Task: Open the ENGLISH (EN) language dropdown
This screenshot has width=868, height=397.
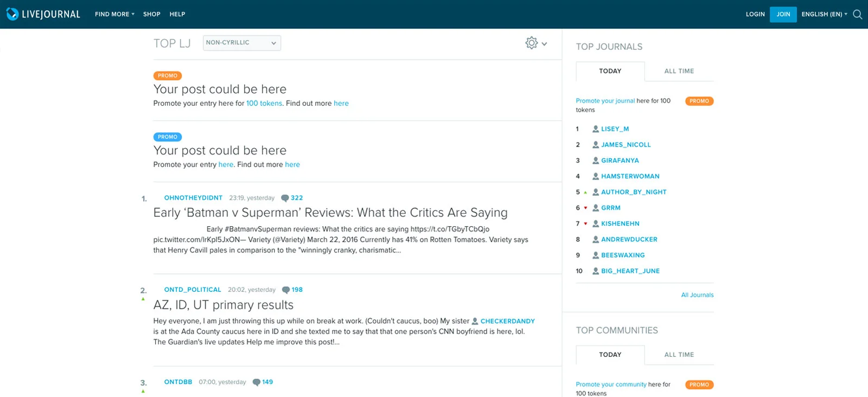Action: point(825,14)
